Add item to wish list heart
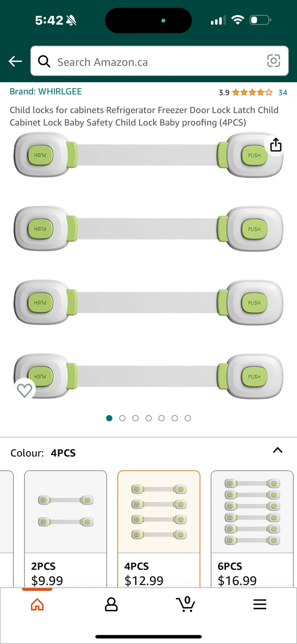Screen dimensions: 297x644 [25, 390]
